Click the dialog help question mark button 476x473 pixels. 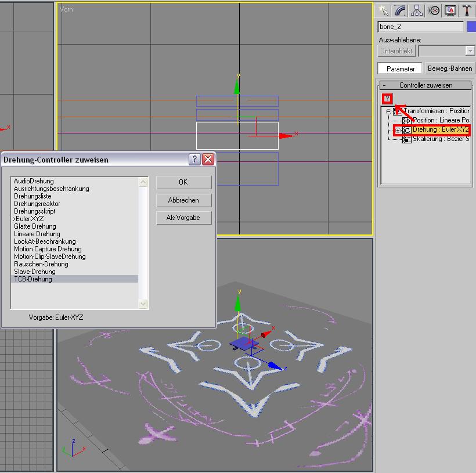coord(194,159)
